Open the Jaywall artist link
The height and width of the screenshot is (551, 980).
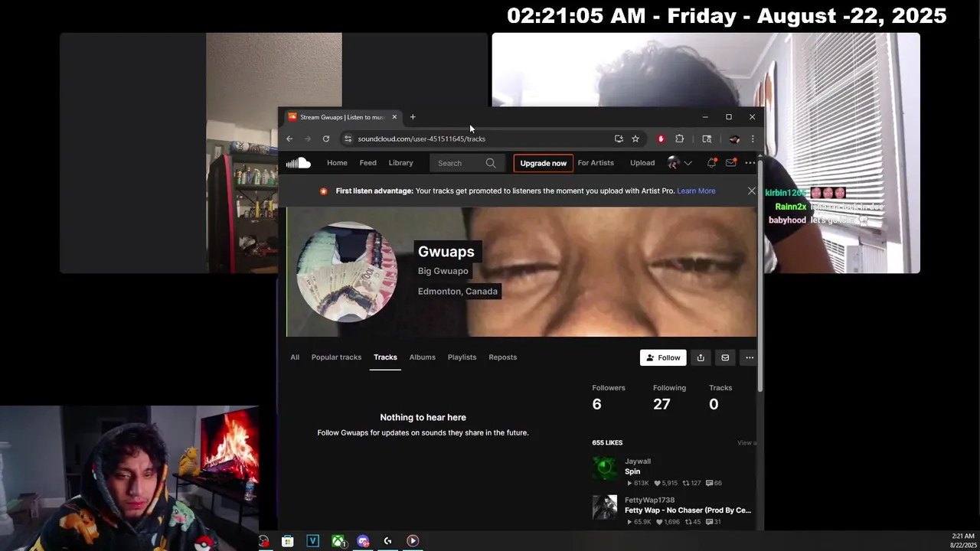(x=638, y=461)
